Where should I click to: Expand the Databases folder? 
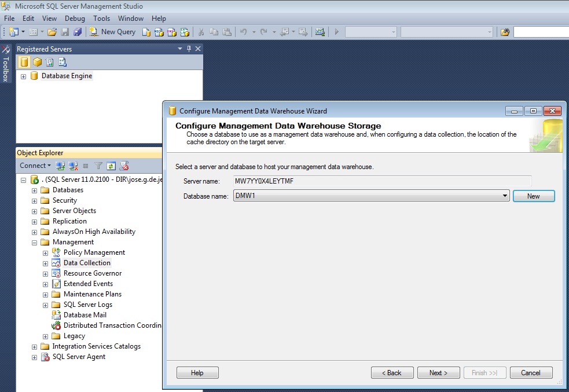pyautogui.click(x=35, y=190)
